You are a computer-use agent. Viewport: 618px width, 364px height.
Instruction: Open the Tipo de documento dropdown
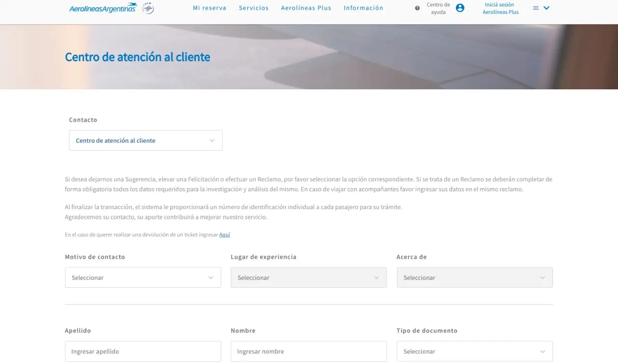475,351
